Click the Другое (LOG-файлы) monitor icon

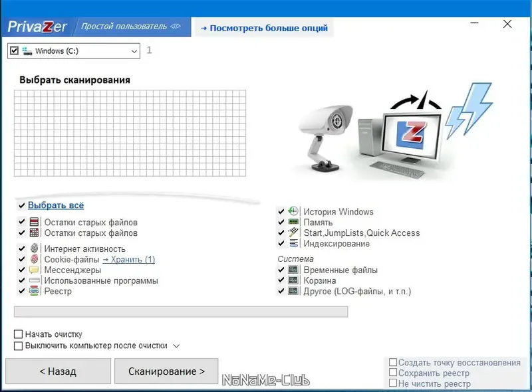[293, 290]
